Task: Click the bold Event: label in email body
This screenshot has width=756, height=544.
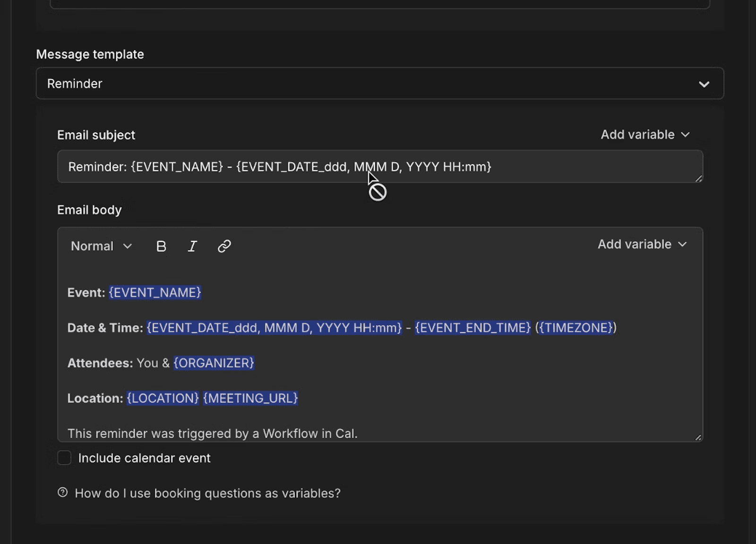Action: click(x=86, y=293)
